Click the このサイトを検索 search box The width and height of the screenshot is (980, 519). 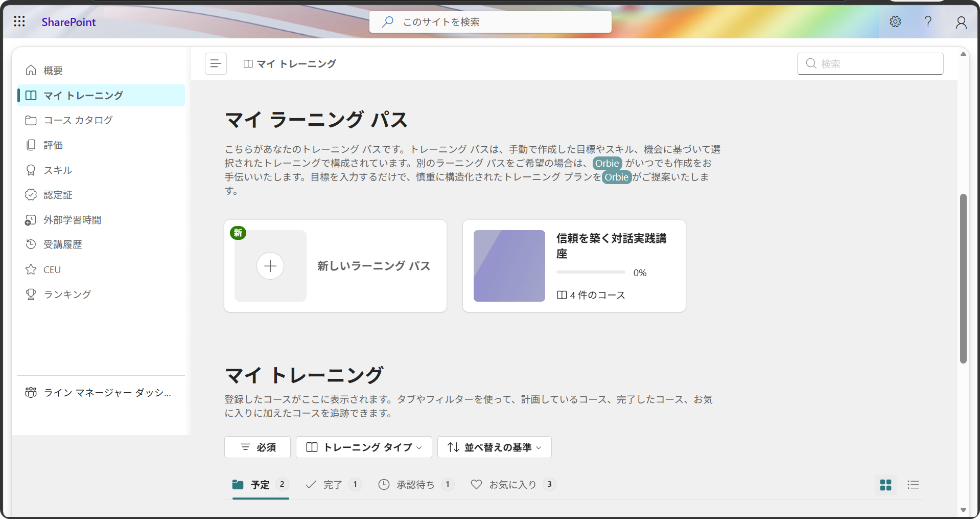click(491, 22)
